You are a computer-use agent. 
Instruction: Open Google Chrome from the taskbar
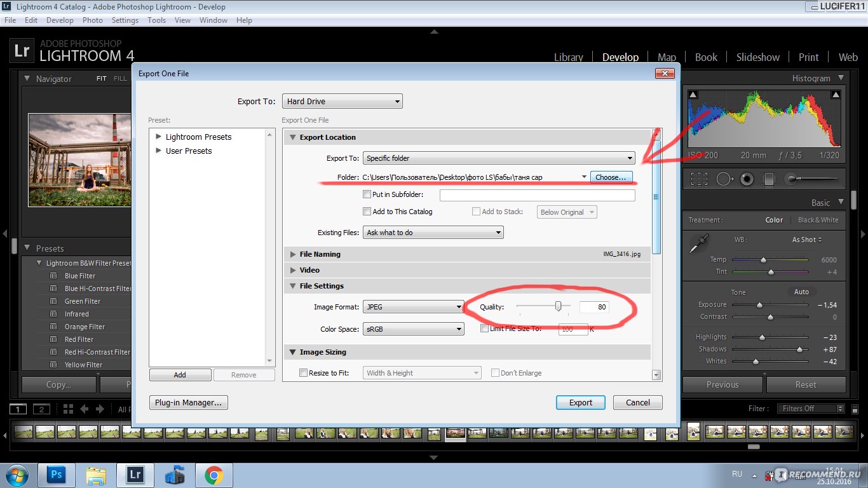point(214,475)
